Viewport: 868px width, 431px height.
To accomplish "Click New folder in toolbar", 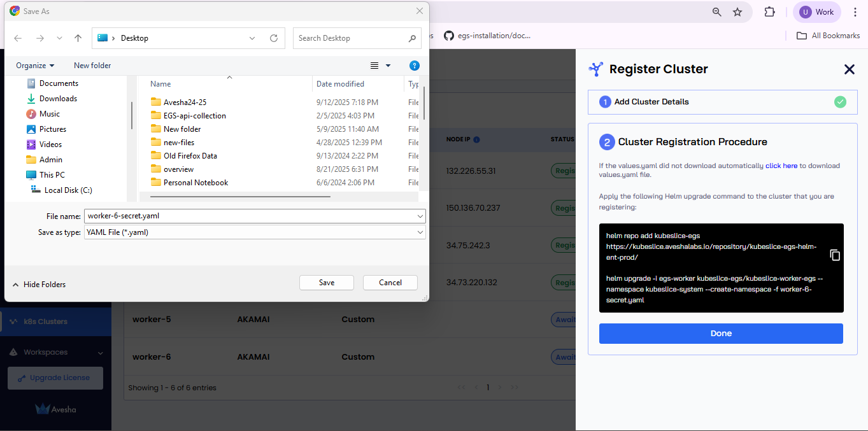I will 92,66.
